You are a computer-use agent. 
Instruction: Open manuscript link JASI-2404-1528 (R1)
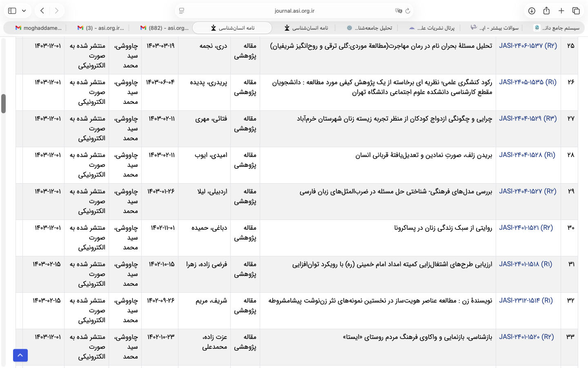click(527, 155)
